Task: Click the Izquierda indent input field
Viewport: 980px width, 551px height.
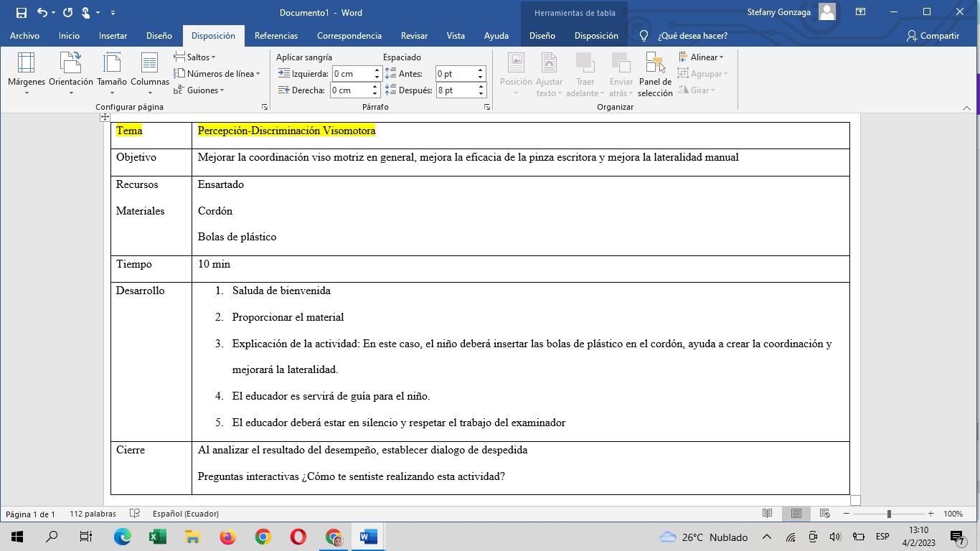Action: (351, 73)
